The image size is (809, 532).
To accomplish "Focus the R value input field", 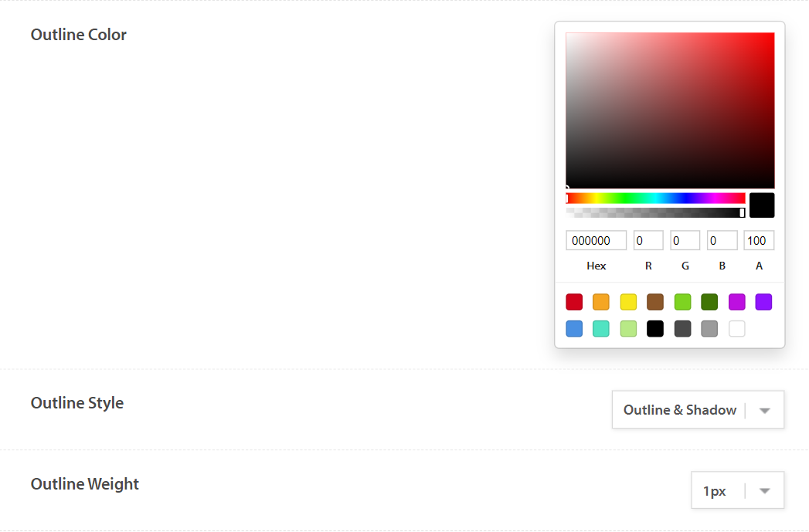I will click(x=648, y=240).
